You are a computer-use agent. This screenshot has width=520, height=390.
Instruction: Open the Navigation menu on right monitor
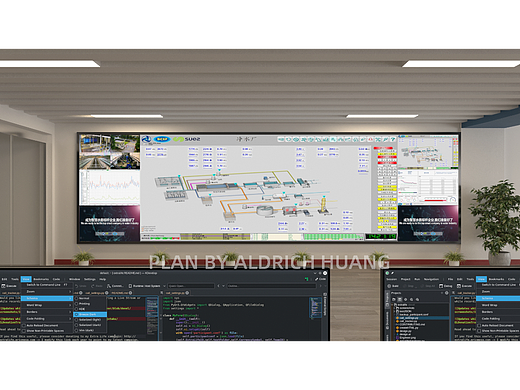pyautogui.click(x=431, y=279)
